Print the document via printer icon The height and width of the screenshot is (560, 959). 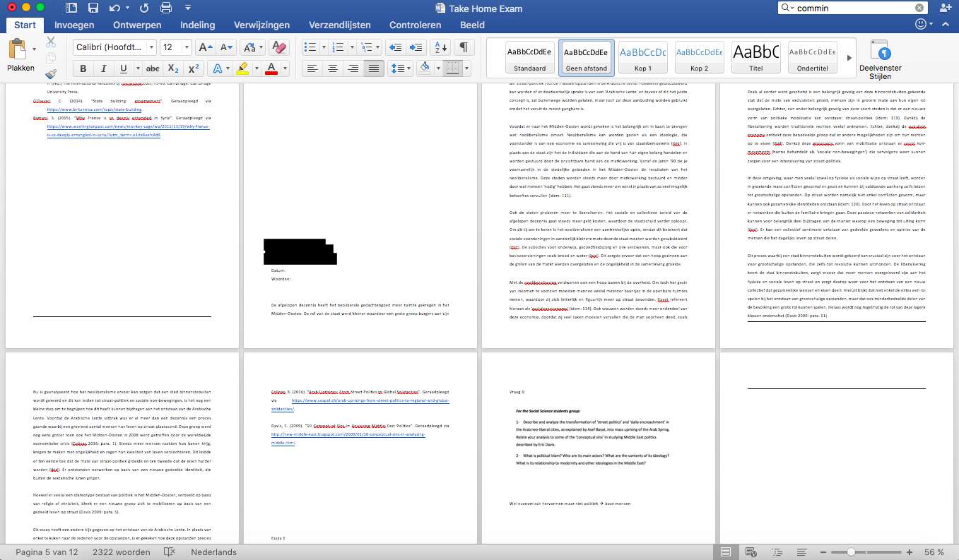tap(166, 8)
